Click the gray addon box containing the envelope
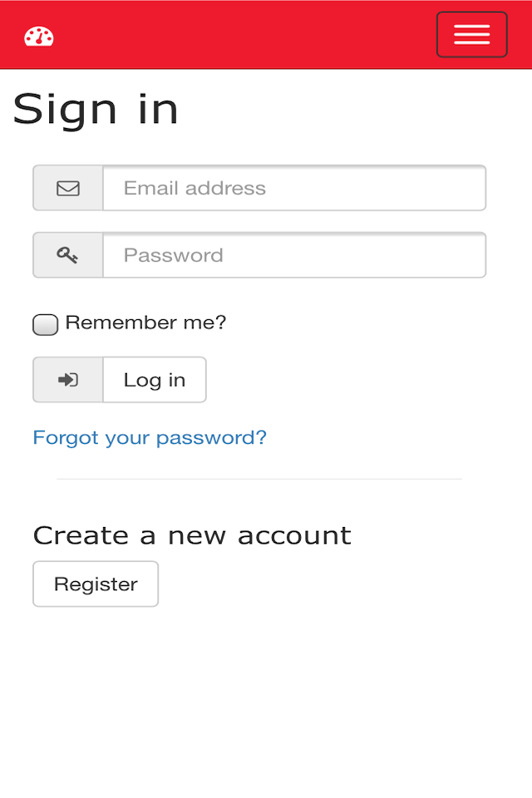Viewport: 532px width, 798px height. [68, 188]
